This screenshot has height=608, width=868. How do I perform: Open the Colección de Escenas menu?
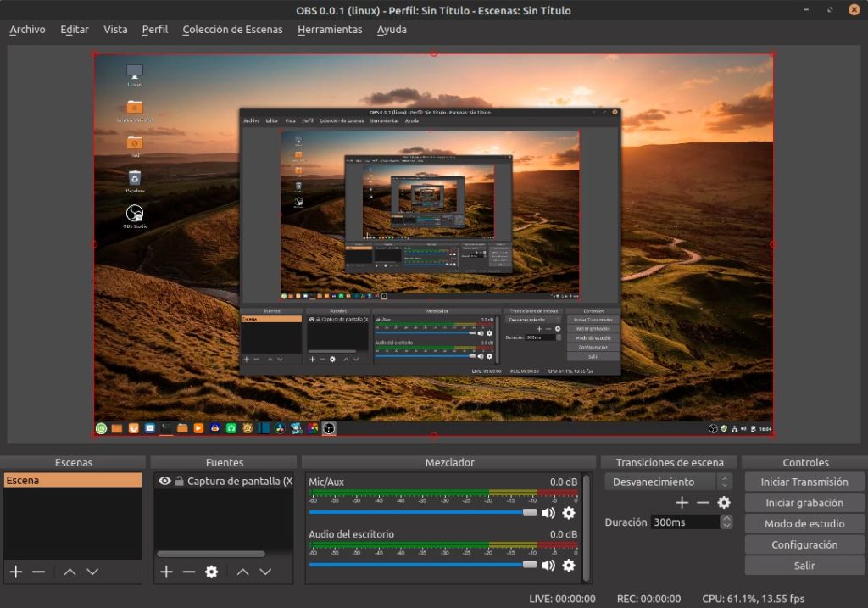coord(232,30)
